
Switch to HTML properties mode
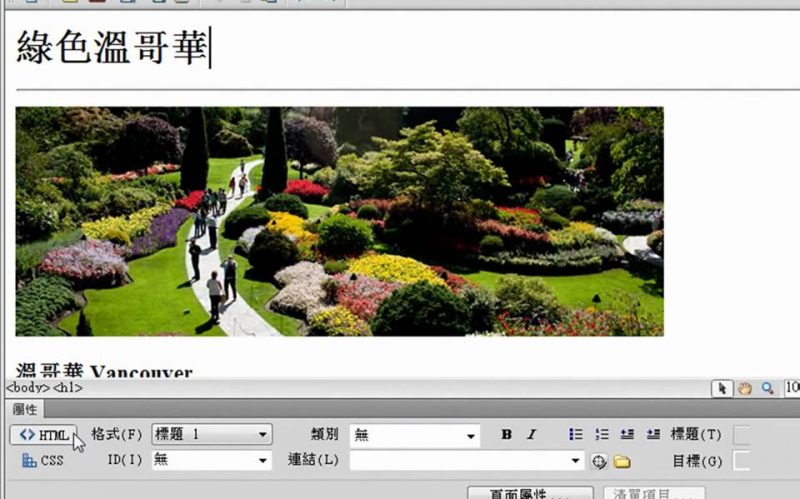click(43, 435)
